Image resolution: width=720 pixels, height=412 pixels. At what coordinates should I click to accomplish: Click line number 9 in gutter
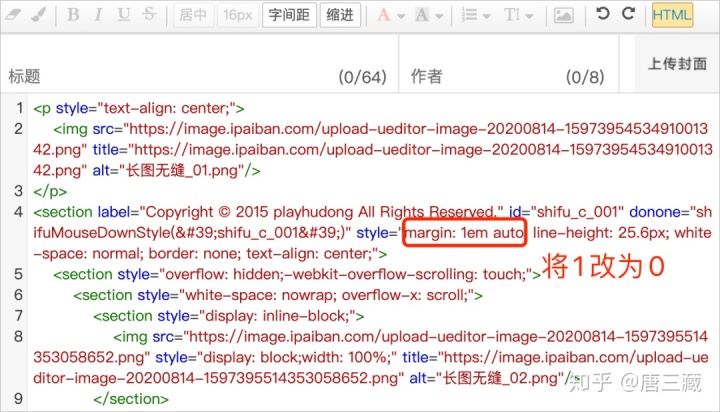(x=18, y=399)
